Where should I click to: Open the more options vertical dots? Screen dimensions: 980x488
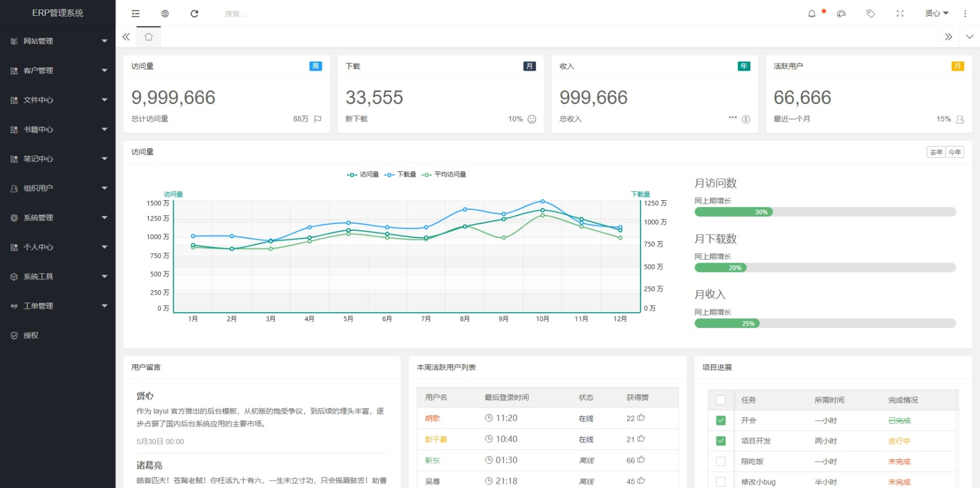point(965,14)
